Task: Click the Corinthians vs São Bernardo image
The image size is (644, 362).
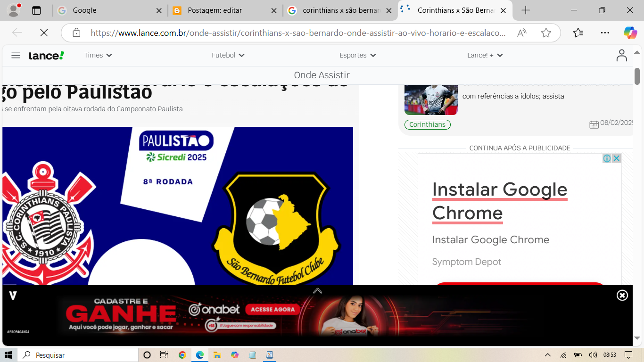Action: click(178, 206)
